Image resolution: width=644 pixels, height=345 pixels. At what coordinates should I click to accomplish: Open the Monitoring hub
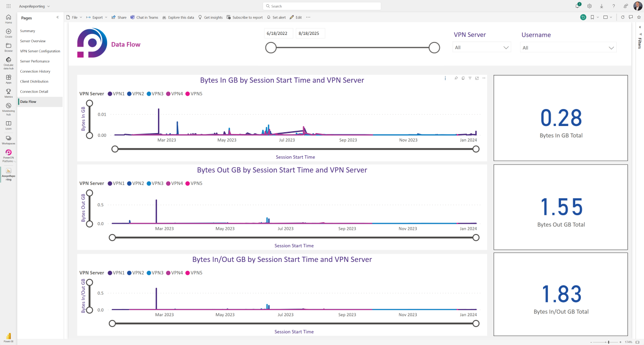(8, 108)
